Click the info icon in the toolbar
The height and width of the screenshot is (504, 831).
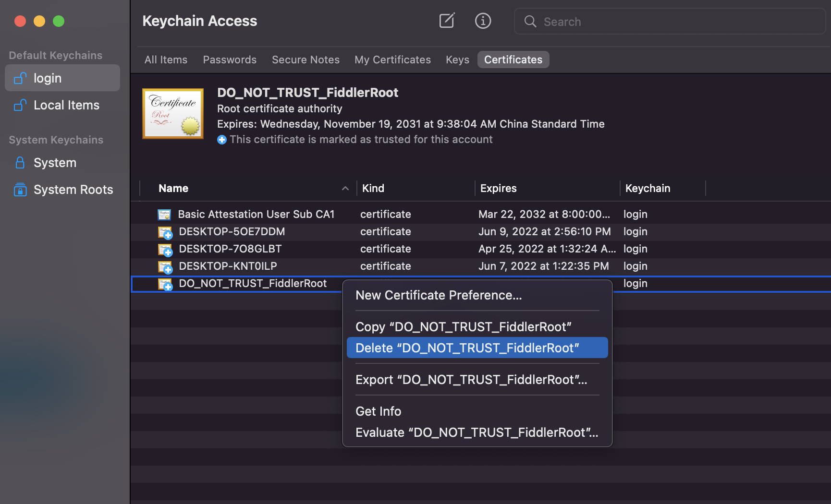tap(483, 21)
